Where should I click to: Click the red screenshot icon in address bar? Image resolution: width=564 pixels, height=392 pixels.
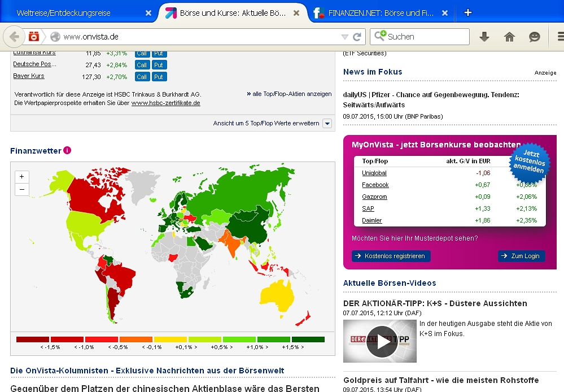click(34, 36)
